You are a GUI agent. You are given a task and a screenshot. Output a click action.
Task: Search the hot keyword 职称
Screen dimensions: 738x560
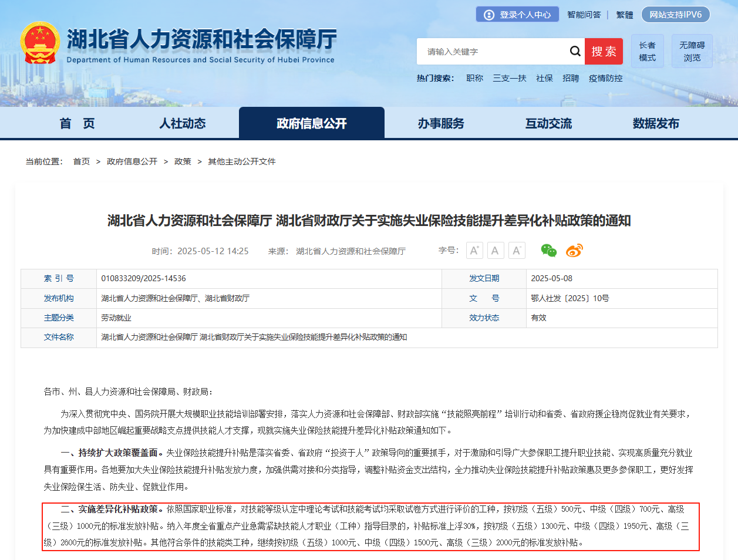(475, 78)
